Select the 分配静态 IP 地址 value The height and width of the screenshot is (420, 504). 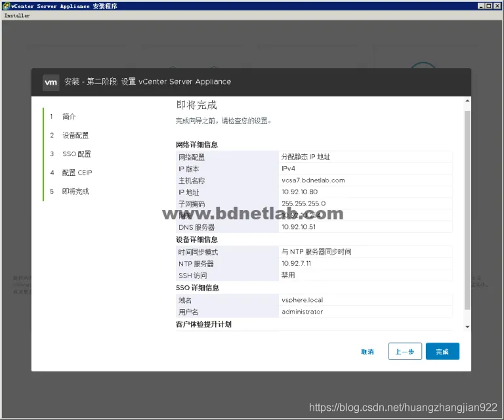point(306,157)
